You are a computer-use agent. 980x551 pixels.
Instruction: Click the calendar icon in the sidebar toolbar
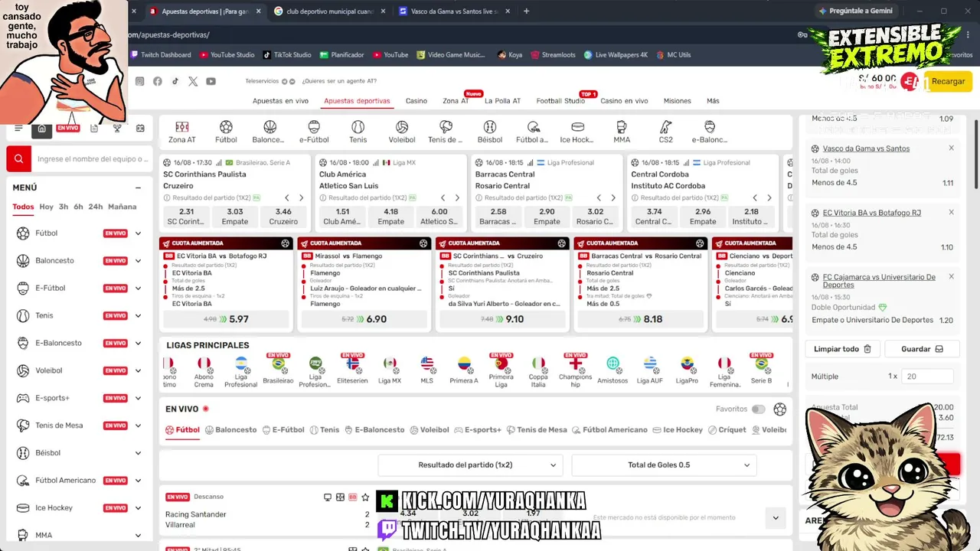140,129
